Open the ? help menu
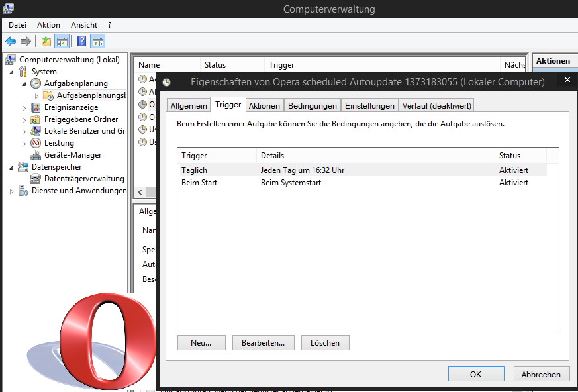578x392 pixels. click(109, 25)
